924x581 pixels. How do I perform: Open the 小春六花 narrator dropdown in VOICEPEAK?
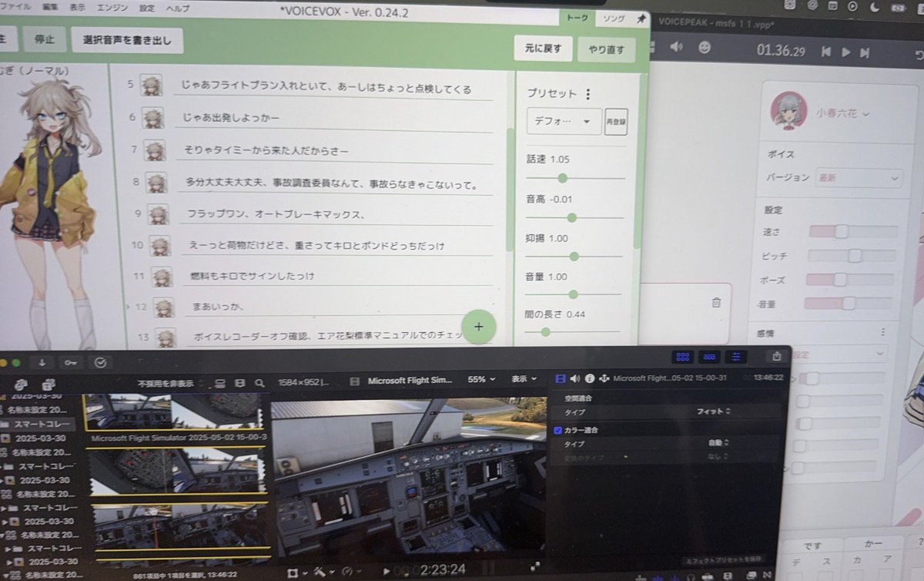(842, 113)
